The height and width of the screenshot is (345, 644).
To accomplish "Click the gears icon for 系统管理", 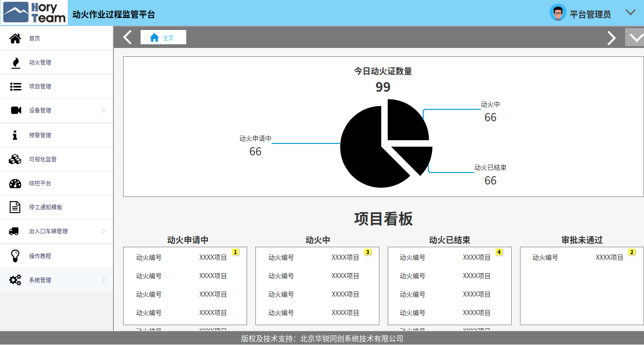I will pyautogui.click(x=15, y=280).
